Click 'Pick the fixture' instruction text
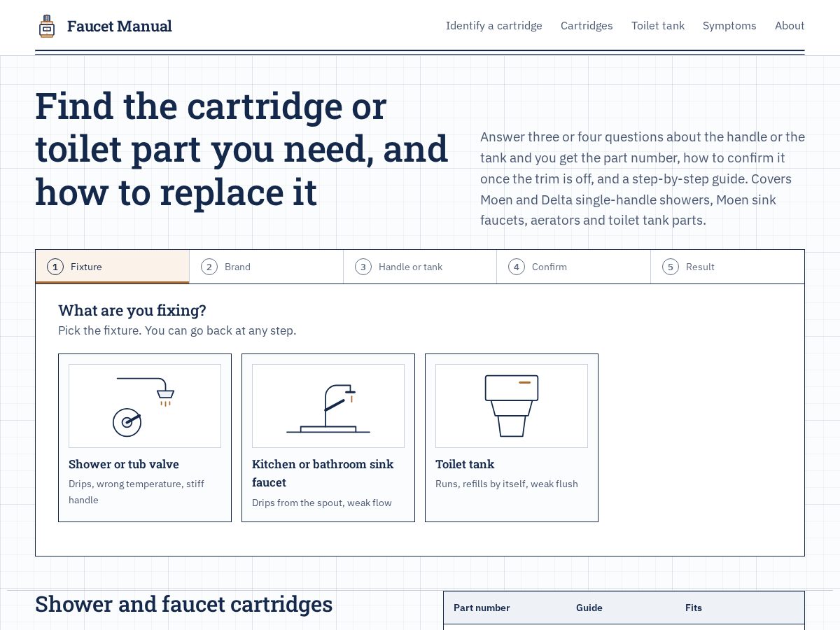 point(177,330)
